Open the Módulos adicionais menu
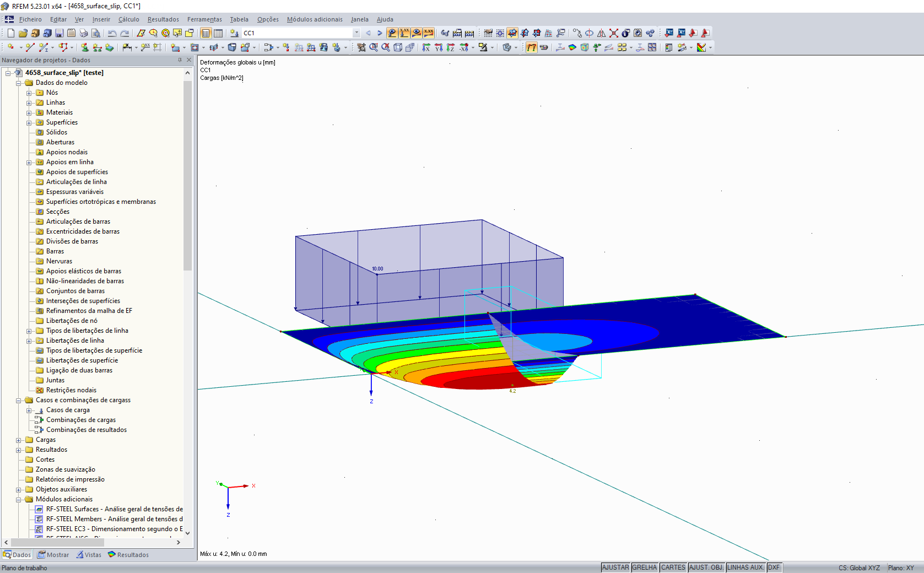 click(315, 19)
